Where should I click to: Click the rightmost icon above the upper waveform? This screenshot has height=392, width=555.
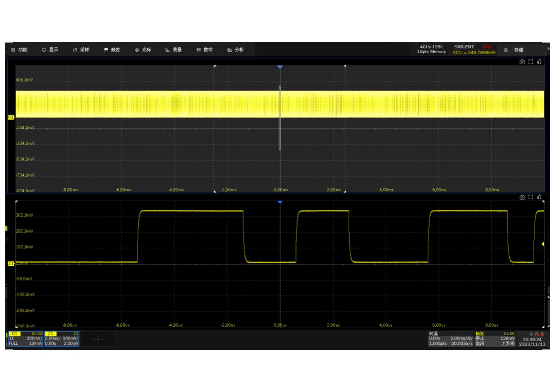coord(539,62)
